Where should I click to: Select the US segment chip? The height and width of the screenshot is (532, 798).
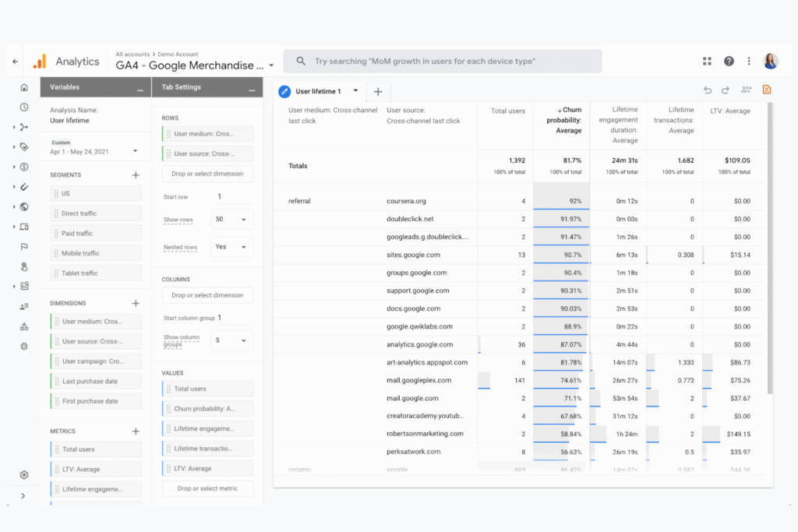(96, 193)
